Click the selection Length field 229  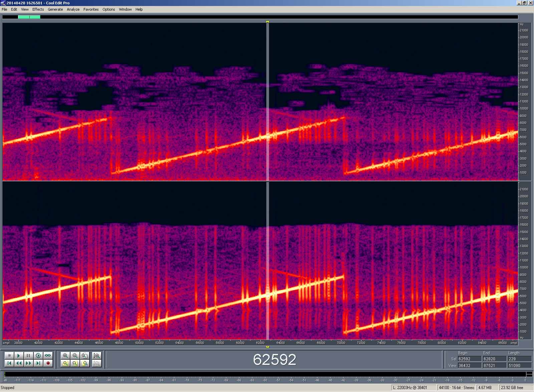(x=519, y=359)
